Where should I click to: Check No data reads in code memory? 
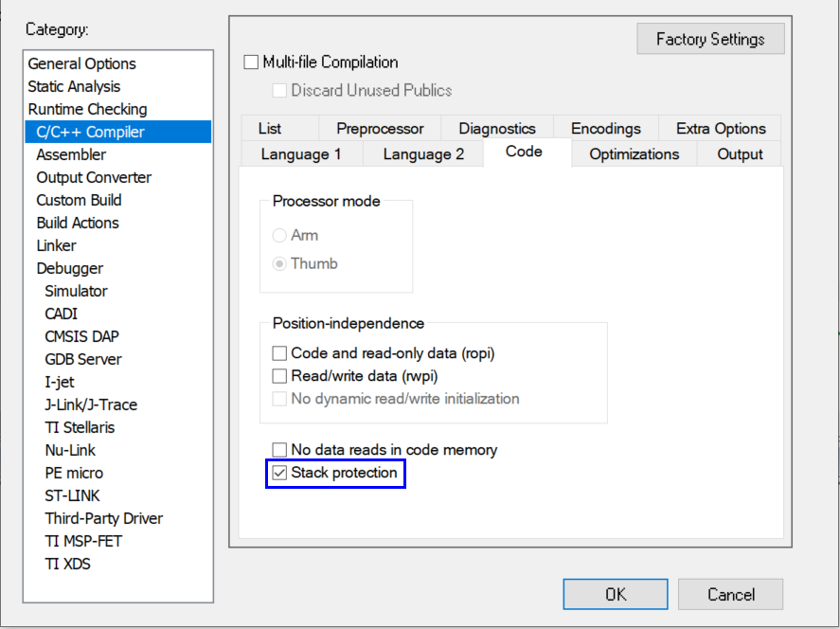pos(279,450)
